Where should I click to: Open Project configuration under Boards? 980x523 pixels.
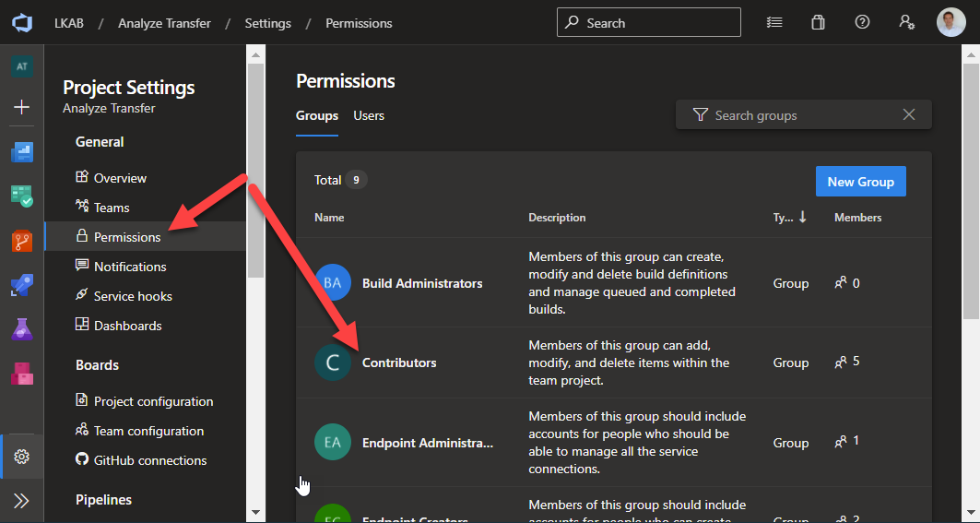click(153, 401)
